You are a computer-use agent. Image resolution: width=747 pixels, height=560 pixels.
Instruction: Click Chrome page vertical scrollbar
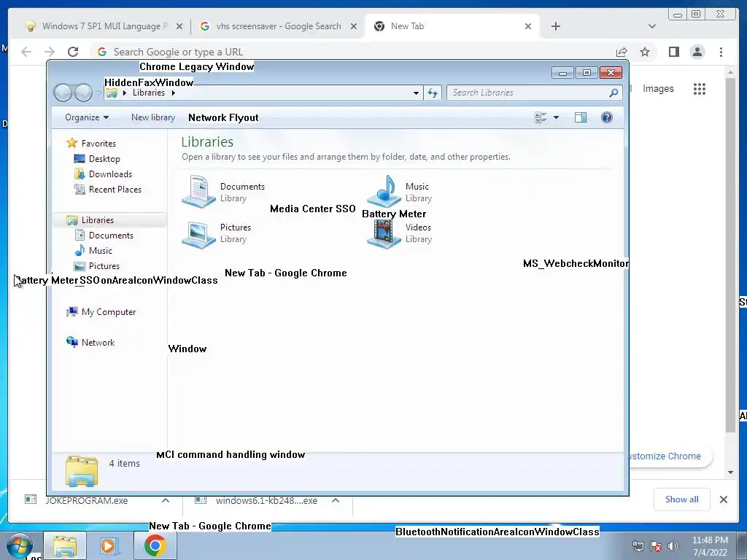click(x=730, y=254)
